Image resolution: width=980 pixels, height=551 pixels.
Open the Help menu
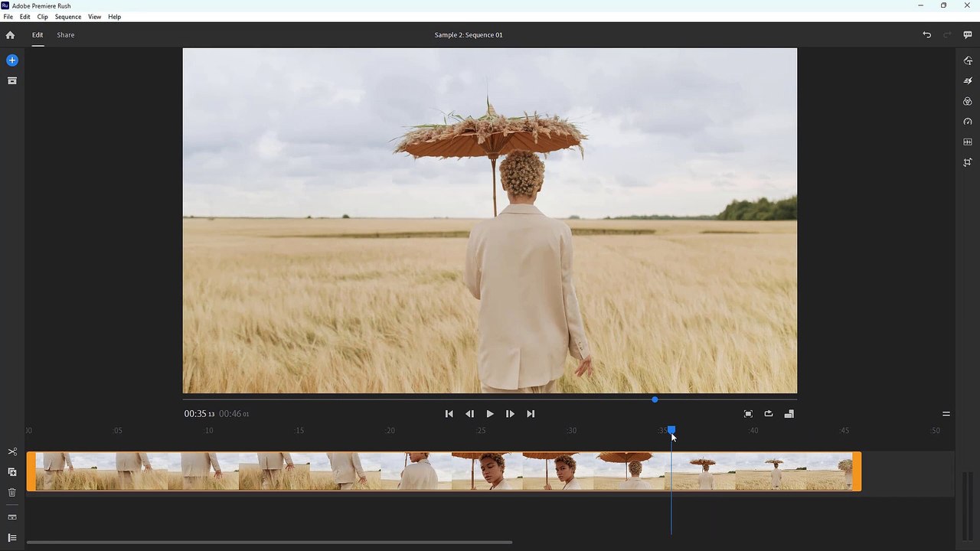[x=115, y=17]
